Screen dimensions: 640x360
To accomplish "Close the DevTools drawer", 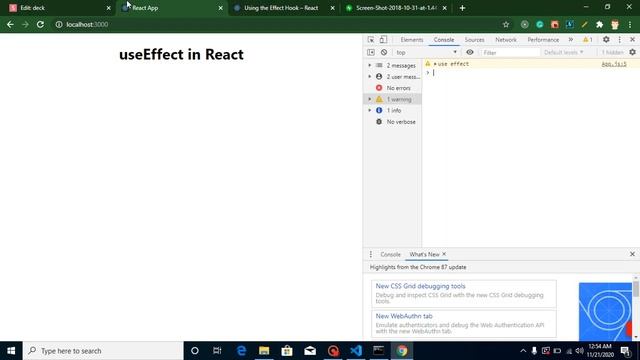I will click(632, 254).
